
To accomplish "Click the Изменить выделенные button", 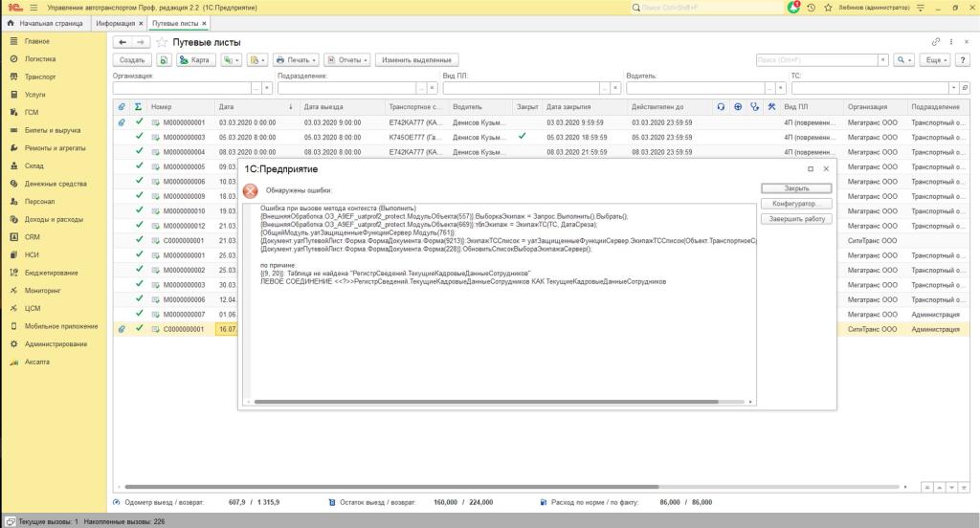I will coord(416,60).
